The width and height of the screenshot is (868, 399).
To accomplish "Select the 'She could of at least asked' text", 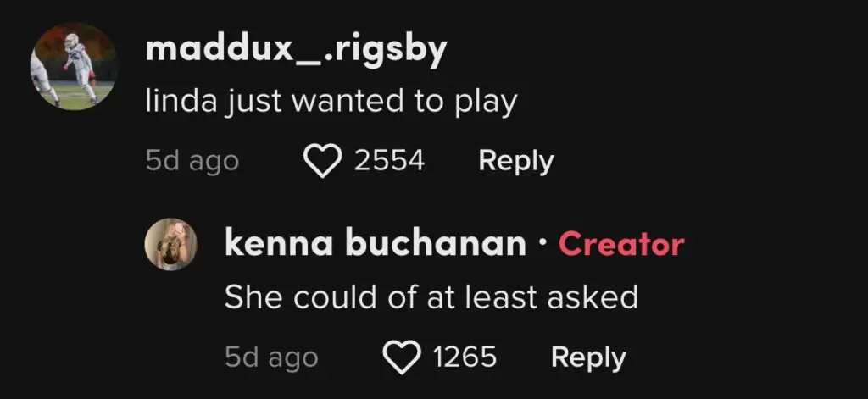I will pos(431,296).
